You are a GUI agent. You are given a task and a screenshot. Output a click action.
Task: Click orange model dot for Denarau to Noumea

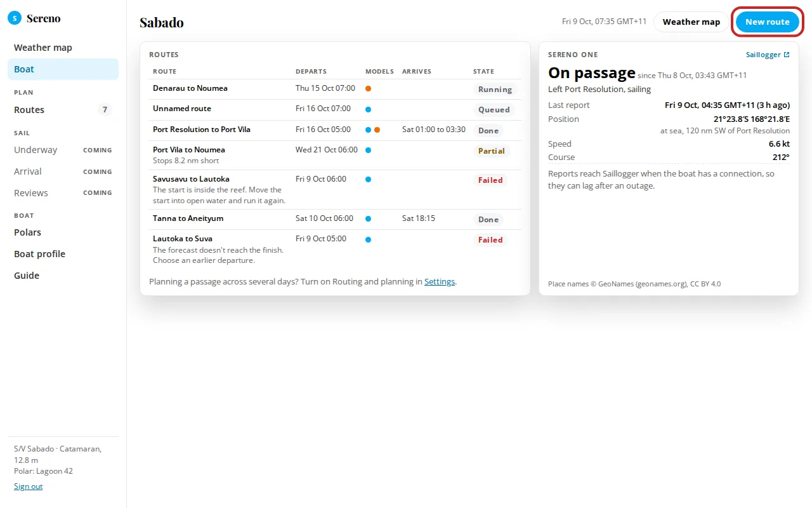point(368,89)
